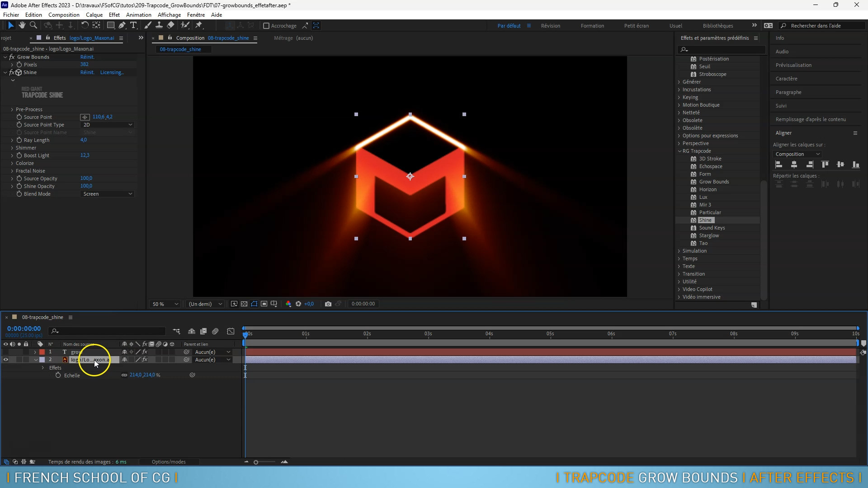Select the Hand tool
The height and width of the screenshot is (488, 868).
tap(22, 25)
